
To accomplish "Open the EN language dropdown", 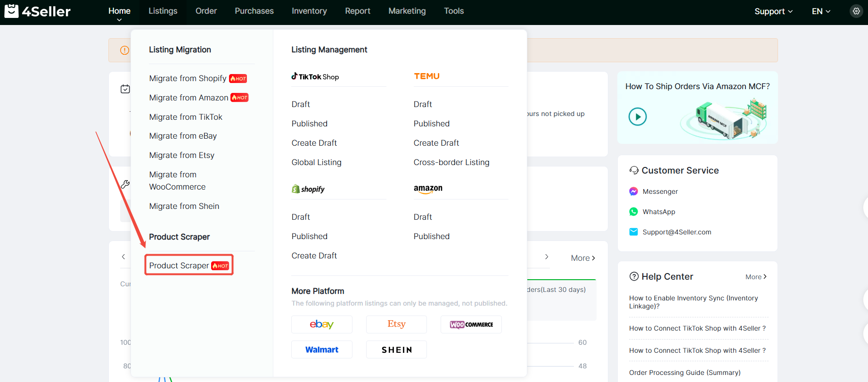I will [x=821, y=11].
